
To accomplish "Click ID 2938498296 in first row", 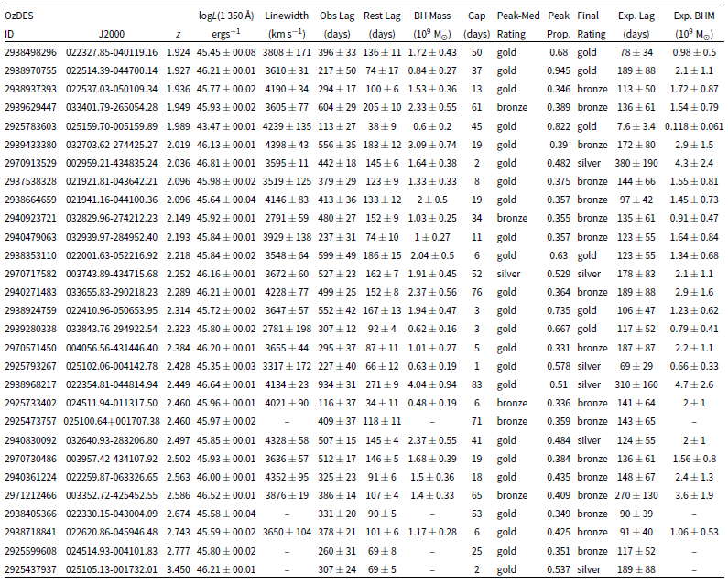I will (x=30, y=52).
